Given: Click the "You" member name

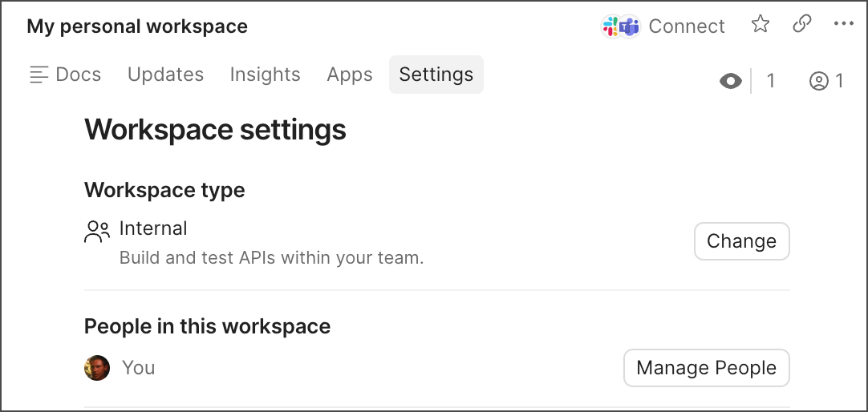Looking at the screenshot, I should 139,368.
